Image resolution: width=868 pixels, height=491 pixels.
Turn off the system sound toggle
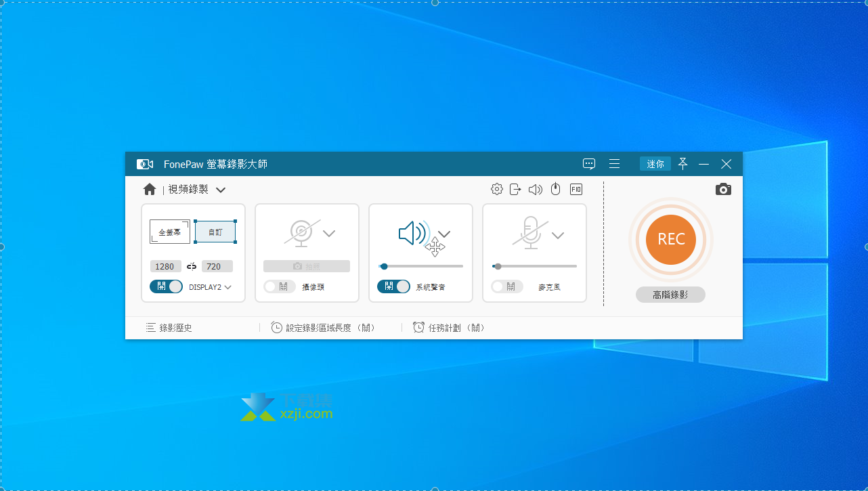coord(393,286)
